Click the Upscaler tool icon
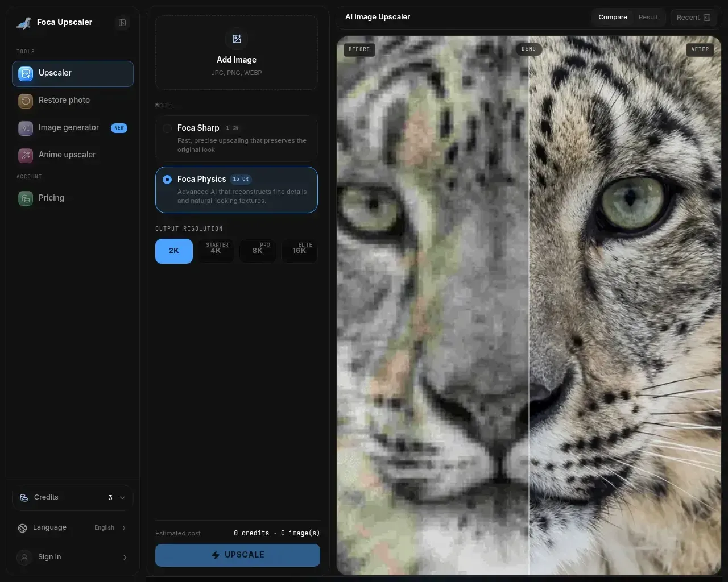This screenshot has height=582, width=728. click(26, 73)
